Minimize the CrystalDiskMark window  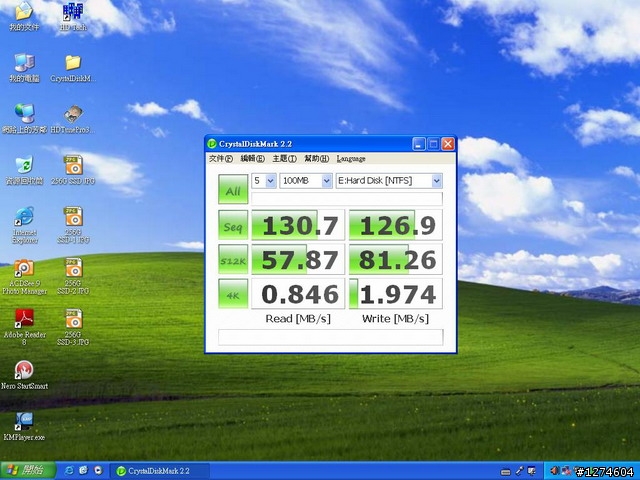pyautogui.click(x=419, y=144)
